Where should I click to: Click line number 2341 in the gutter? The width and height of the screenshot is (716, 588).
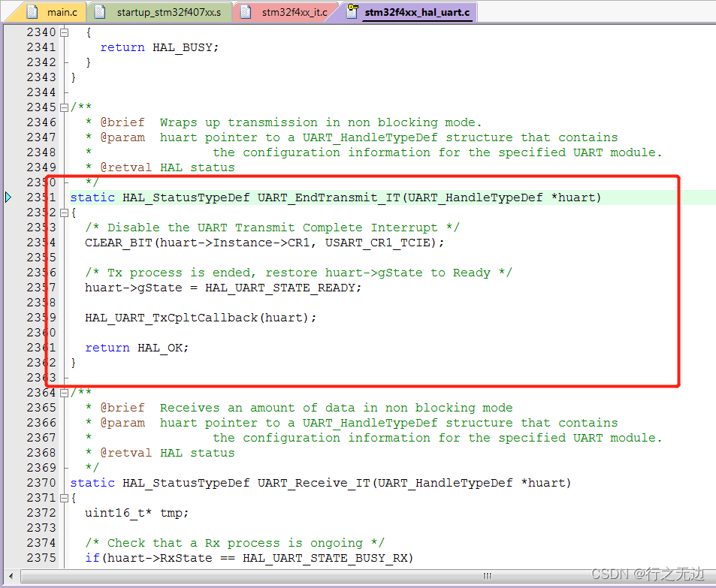pyautogui.click(x=41, y=47)
